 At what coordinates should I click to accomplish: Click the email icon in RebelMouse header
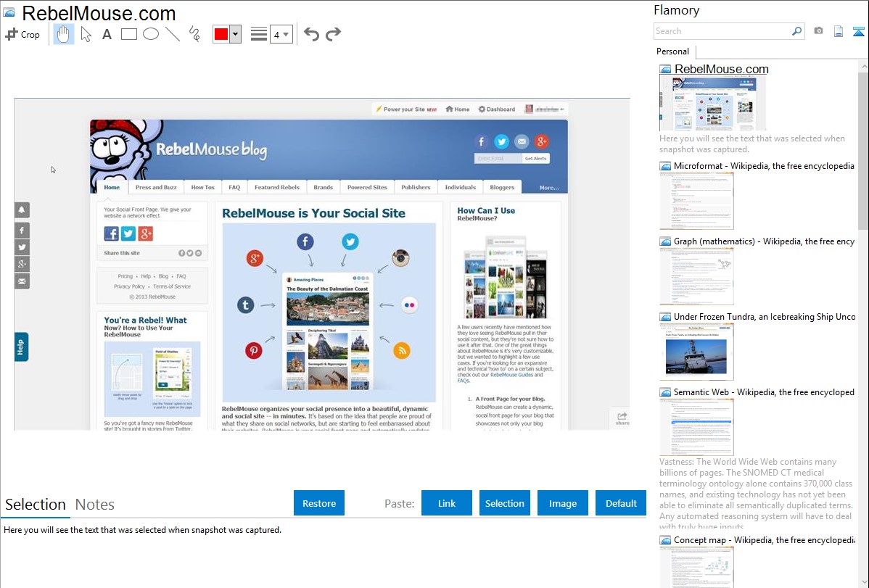coord(522,141)
